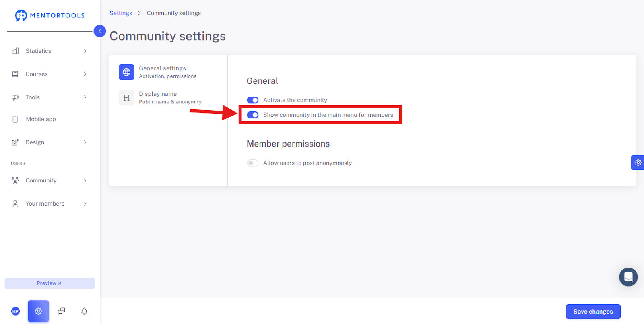Follow the Settings breadcrumb link
The image size is (644, 324).
click(x=121, y=13)
